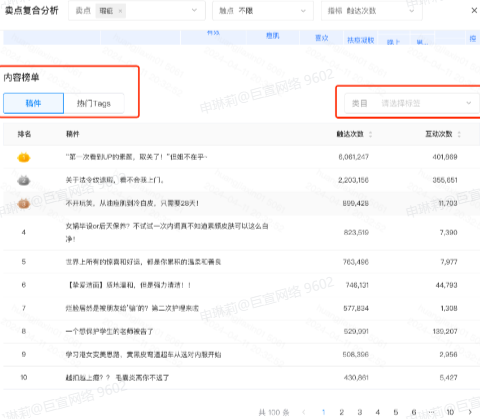Go to page 4

pos(378,412)
